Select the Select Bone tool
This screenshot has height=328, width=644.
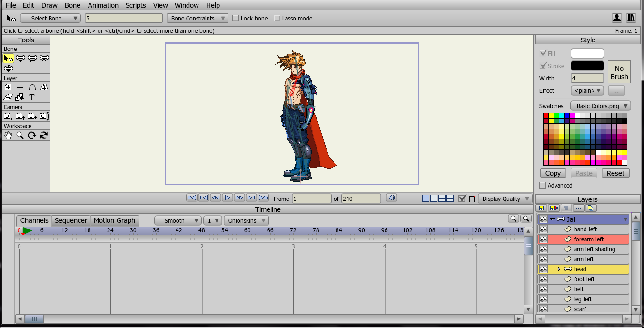tap(8, 59)
